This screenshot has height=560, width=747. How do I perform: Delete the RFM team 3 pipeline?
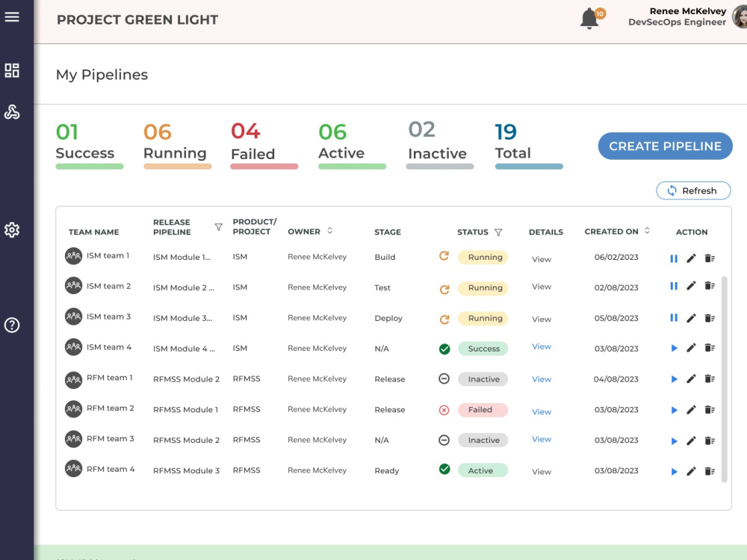pos(710,441)
